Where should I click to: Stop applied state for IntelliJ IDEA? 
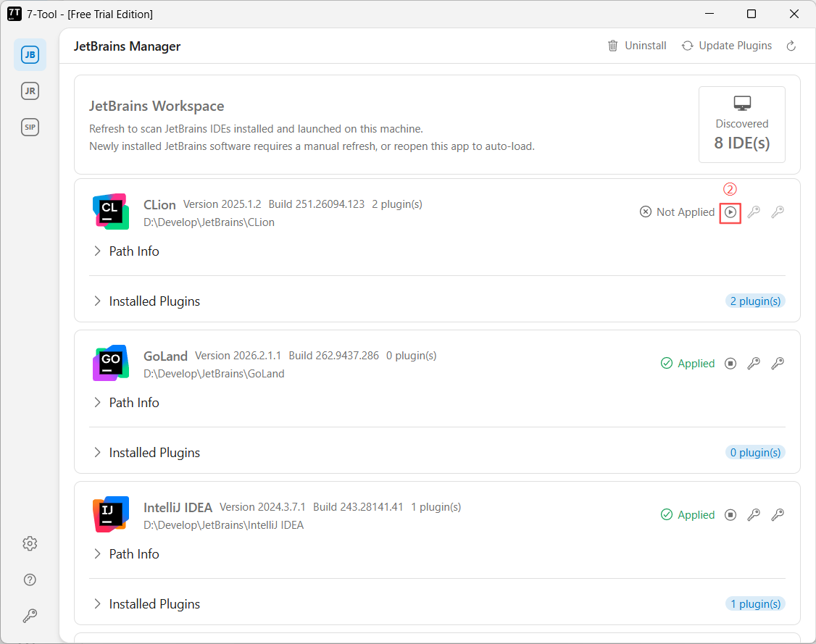[x=730, y=515]
